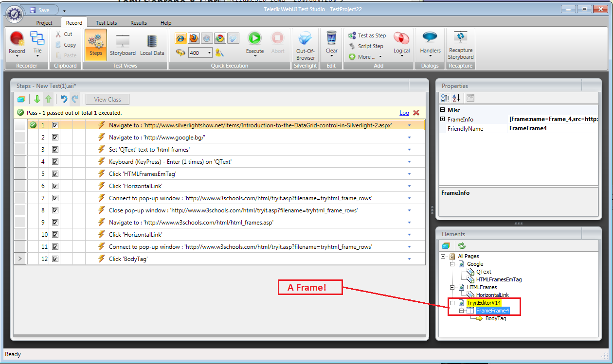The height and width of the screenshot is (364, 613).
Task: Toggle checkbox for step 5 Click HTMLFramesEmTag
Action: 55,173
